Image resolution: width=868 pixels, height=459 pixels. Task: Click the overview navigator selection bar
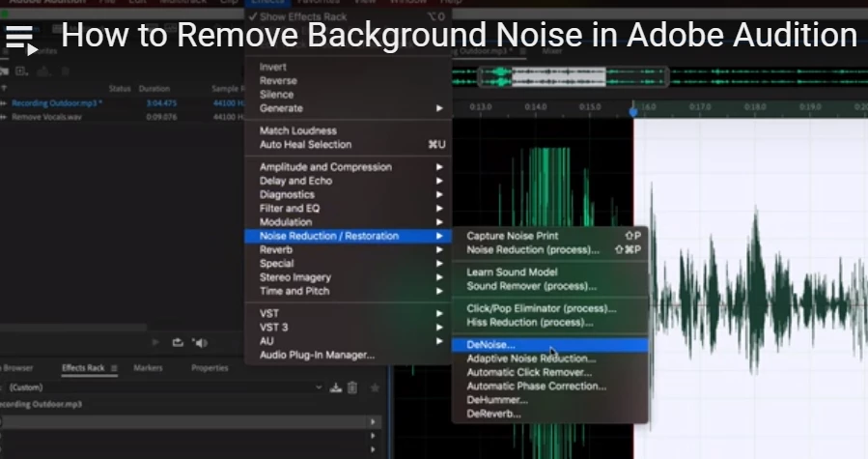pyautogui.click(x=573, y=77)
